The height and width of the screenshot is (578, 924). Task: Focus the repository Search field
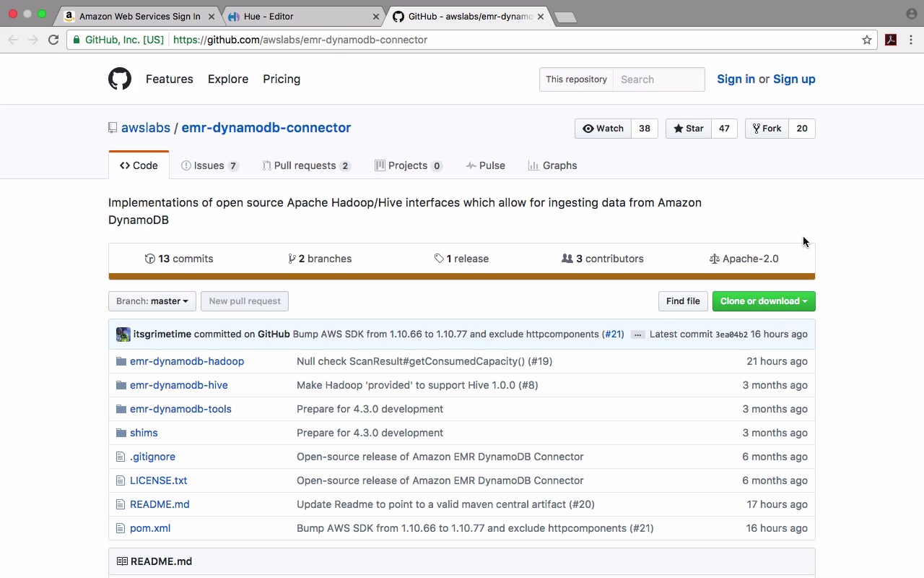click(658, 79)
